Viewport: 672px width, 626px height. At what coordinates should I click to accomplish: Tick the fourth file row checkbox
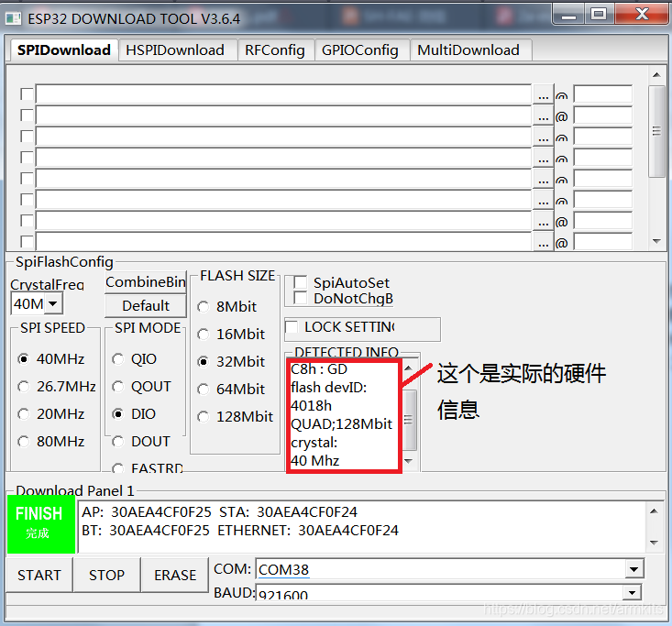pyautogui.click(x=27, y=158)
